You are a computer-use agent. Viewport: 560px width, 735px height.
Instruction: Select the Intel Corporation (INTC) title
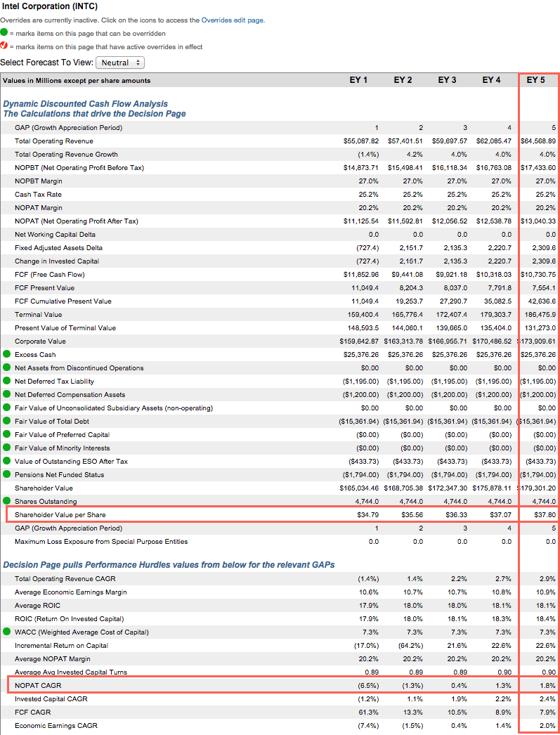pos(48,6)
